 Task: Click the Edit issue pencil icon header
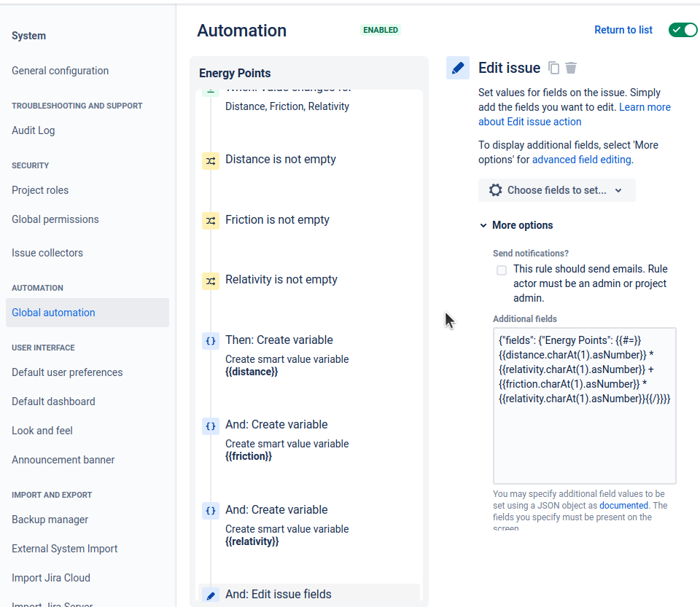pos(458,68)
